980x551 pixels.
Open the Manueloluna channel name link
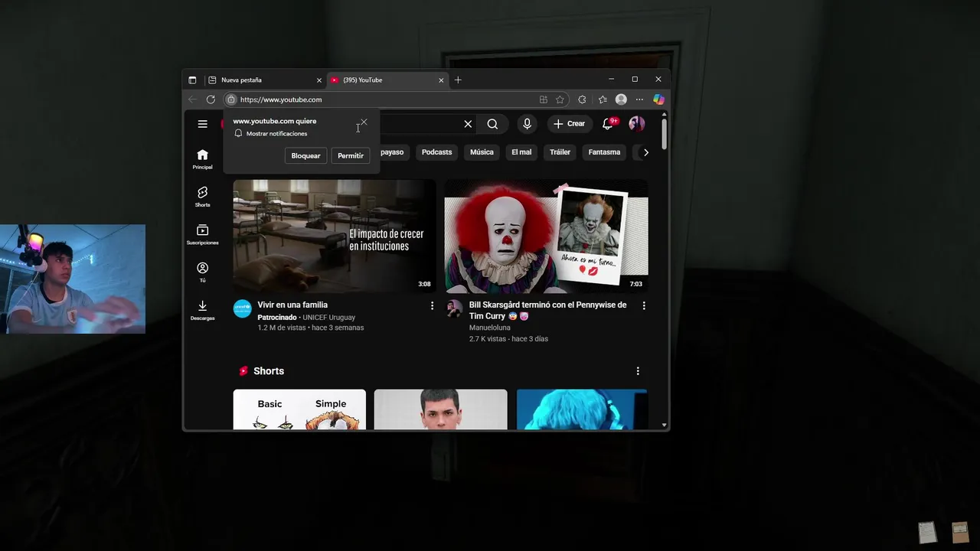click(490, 328)
